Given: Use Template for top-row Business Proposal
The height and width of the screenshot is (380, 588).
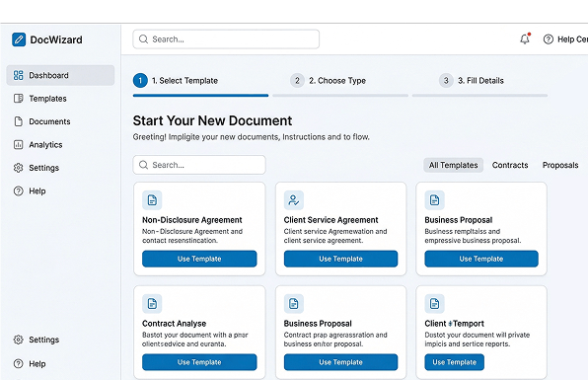Looking at the screenshot, I should pos(481,259).
